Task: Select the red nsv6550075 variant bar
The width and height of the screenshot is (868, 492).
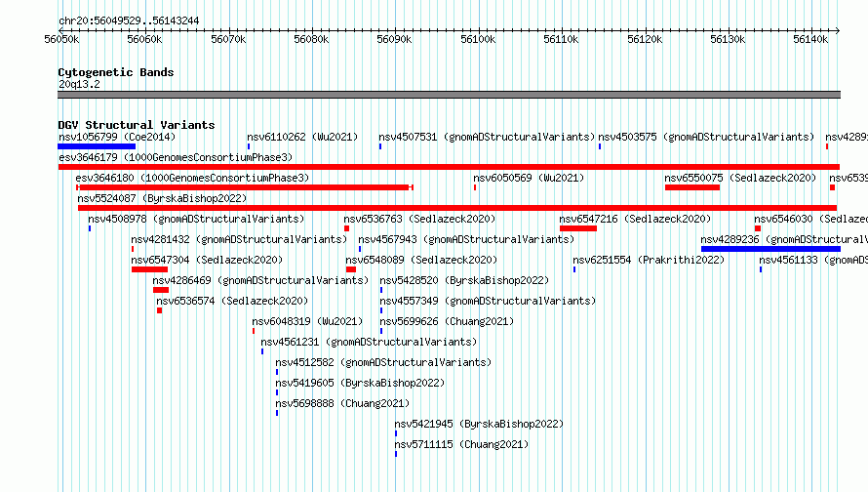Action: click(692, 187)
